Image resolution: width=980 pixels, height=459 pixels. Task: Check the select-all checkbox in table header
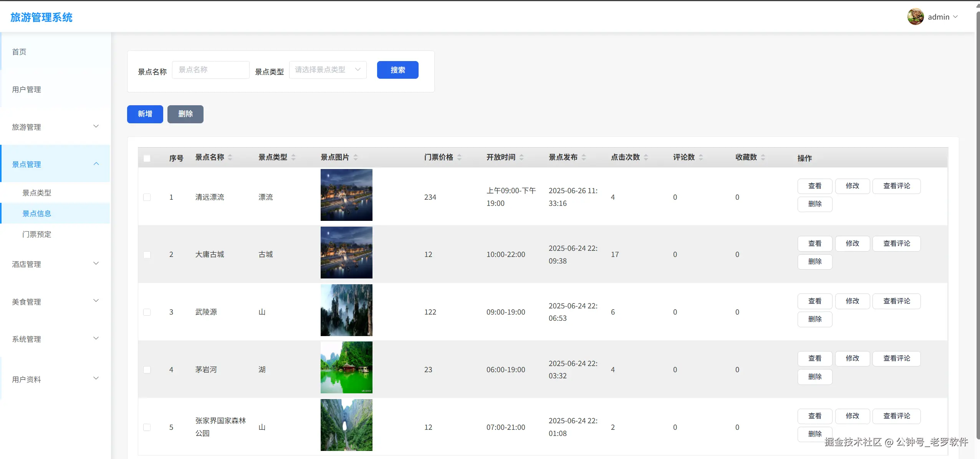pos(147,158)
